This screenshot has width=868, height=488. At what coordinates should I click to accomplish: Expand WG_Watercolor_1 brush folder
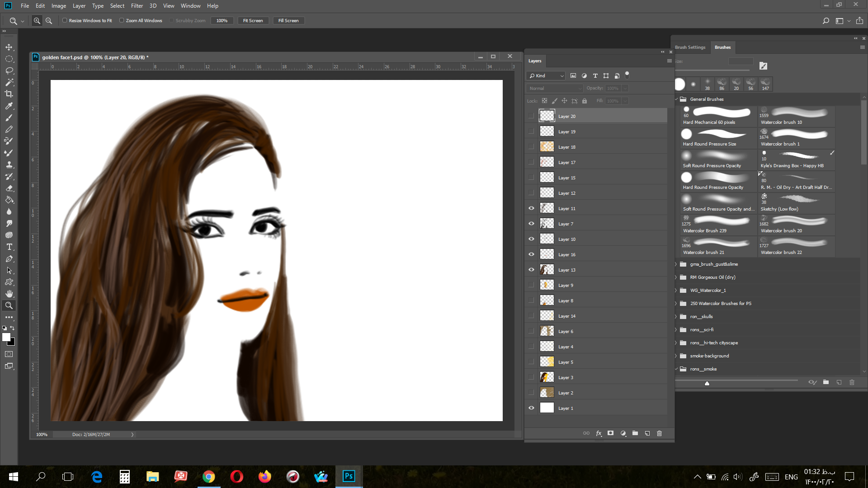[x=677, y=291]
